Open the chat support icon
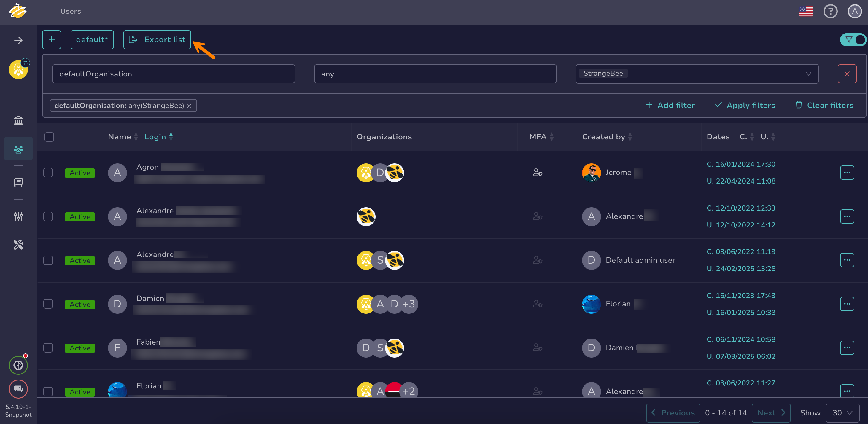868x424 pixels. [18, 389]
